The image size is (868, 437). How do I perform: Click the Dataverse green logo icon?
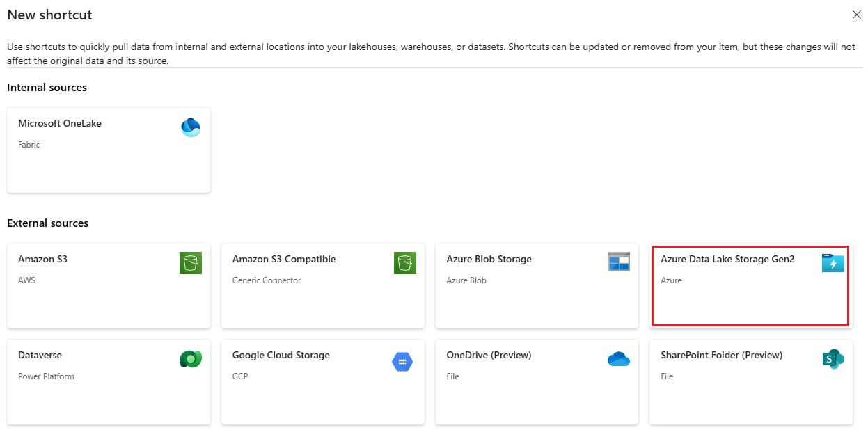coord(191,358)
